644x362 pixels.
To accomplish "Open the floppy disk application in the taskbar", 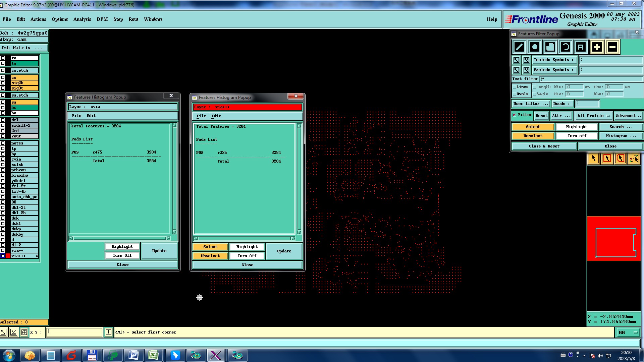I will pos(92,355).
